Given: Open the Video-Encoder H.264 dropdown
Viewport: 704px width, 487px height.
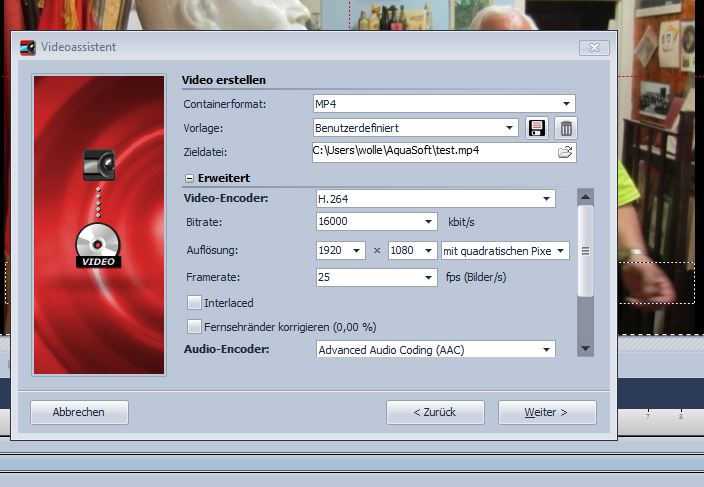Looking at the screenshot, I should tap(546, 199).
